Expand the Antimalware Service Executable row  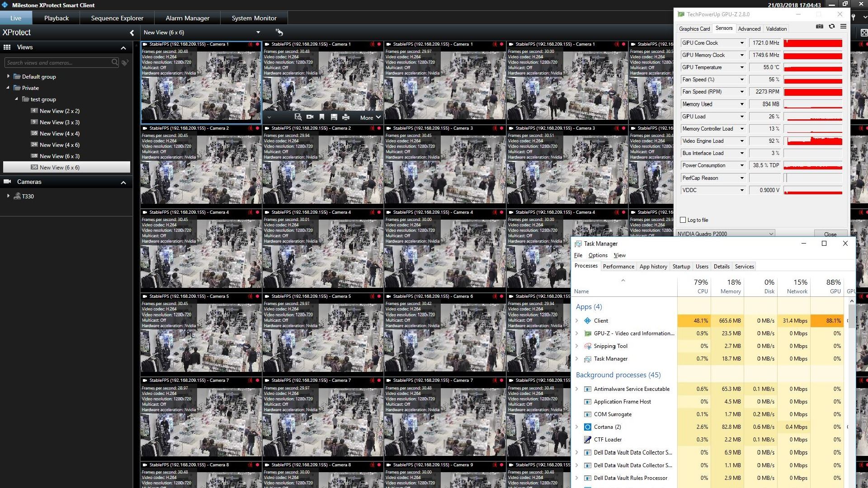coord(577,389)
